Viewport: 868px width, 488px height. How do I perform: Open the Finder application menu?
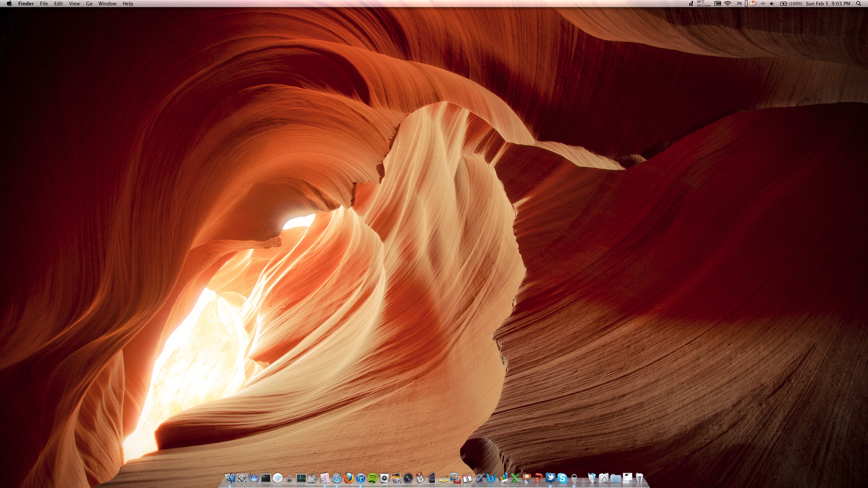(x=26, y=4)
